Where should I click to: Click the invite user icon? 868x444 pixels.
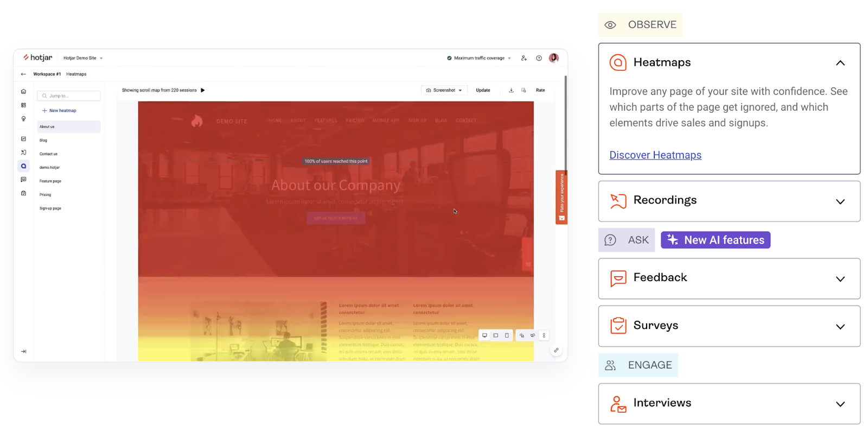(524, 58)
